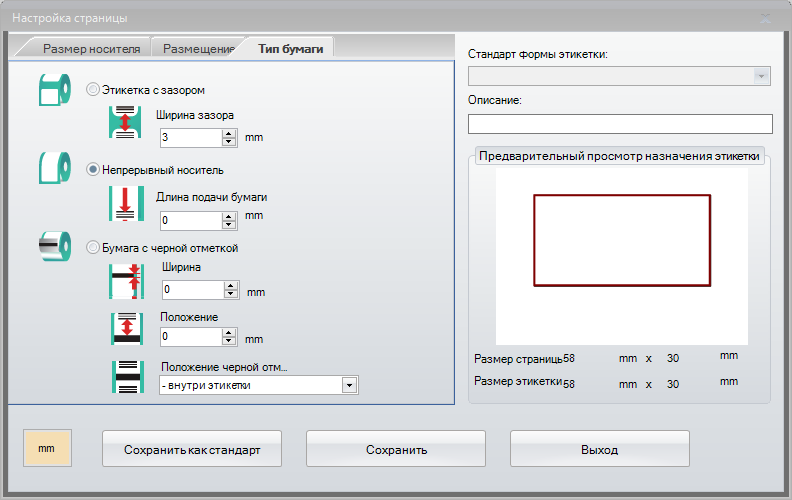Viewport: 792px width, 500px height.
Task: Decrease the Ширина зазора value
Action: (x=229, y=141)
